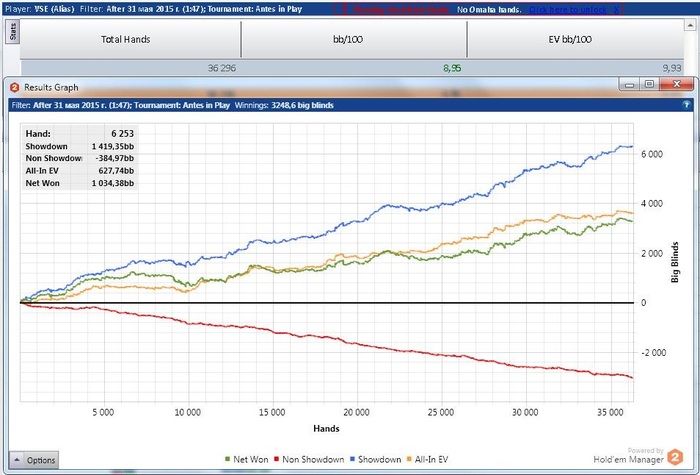700x475 pixels.
Task: Click the Hold'em Manager 2 hexagon logo
Action: coord(675,458)
